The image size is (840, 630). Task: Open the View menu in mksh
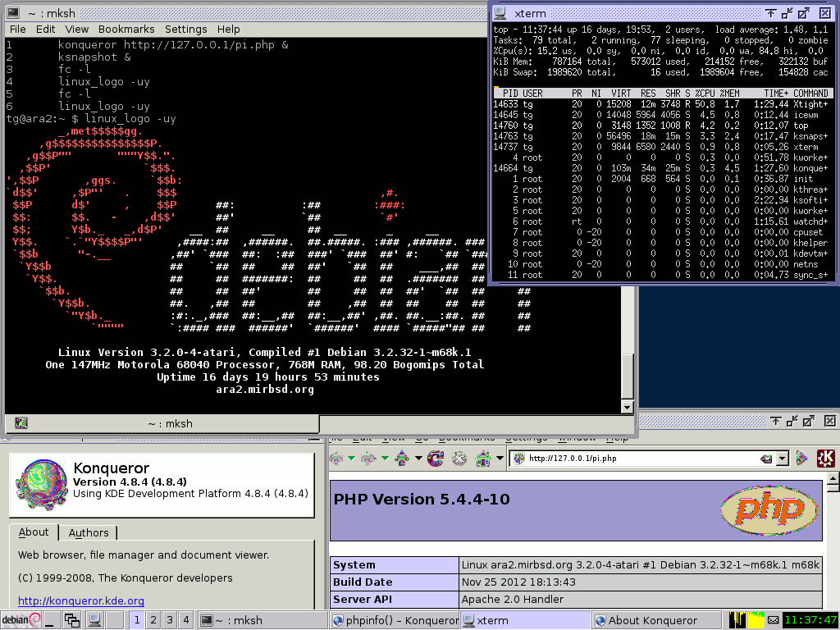click(76, 29)
